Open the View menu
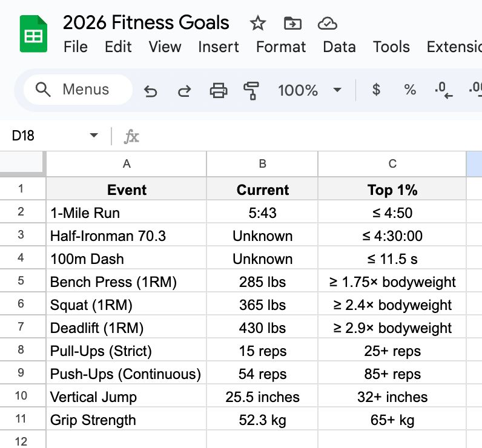Screen dimensions: 482x448 [165, 47]
